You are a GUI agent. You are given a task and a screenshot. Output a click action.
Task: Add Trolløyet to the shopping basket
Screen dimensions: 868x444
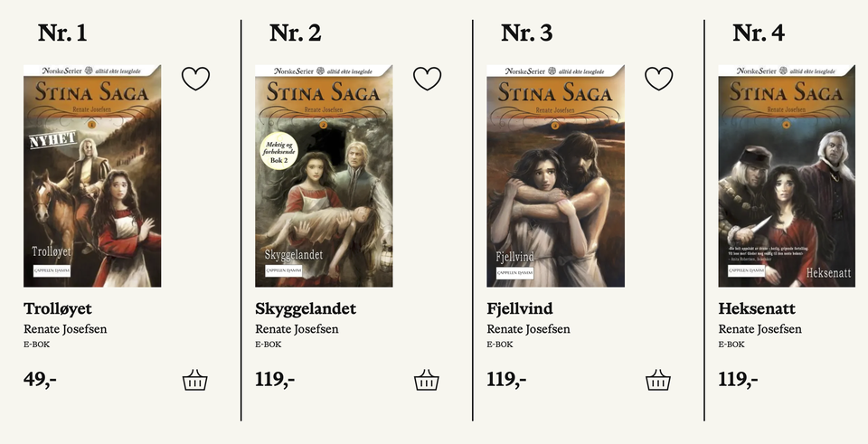[x=195, y=381]
